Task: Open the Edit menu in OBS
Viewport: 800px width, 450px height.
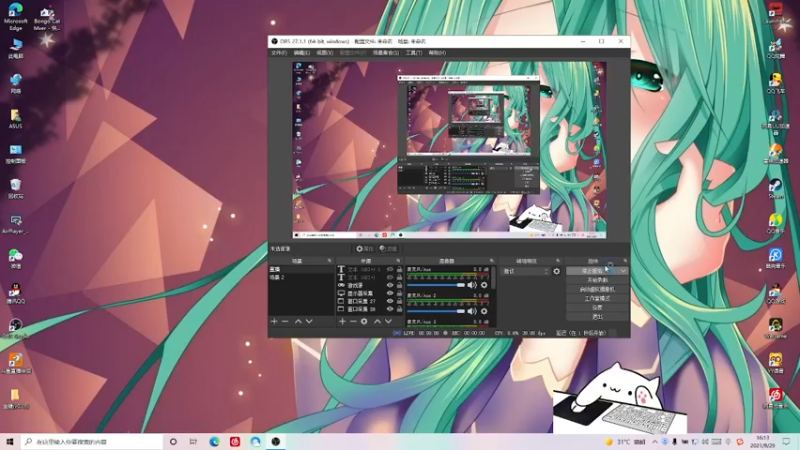Action: pos(302,53)
